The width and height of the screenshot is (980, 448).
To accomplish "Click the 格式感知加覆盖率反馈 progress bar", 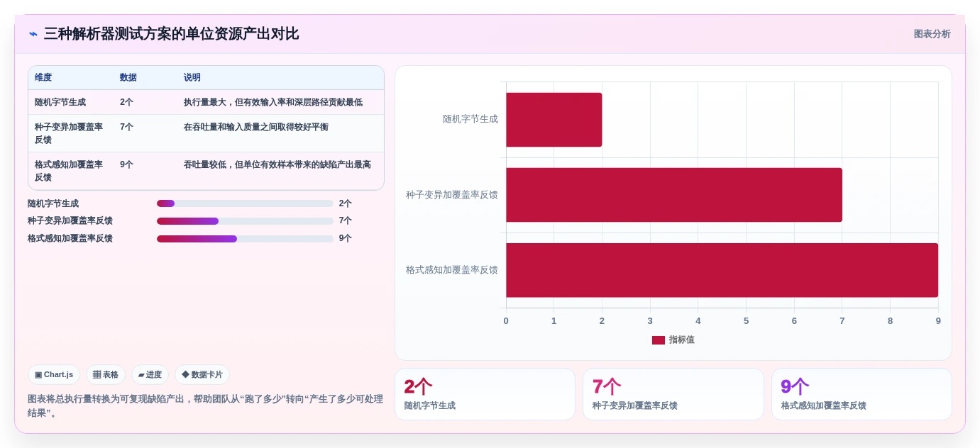I will (245, 239).
